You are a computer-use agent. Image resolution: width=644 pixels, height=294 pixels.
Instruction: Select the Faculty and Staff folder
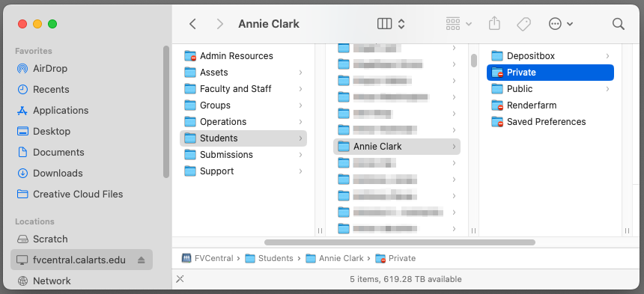(243, 89)
